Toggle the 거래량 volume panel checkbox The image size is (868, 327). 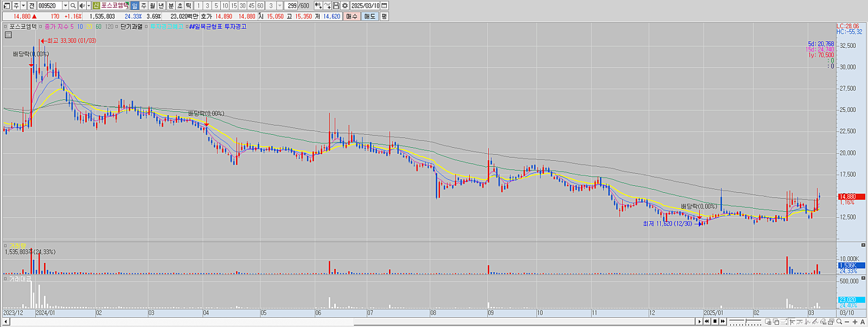(x=5, y=246)
